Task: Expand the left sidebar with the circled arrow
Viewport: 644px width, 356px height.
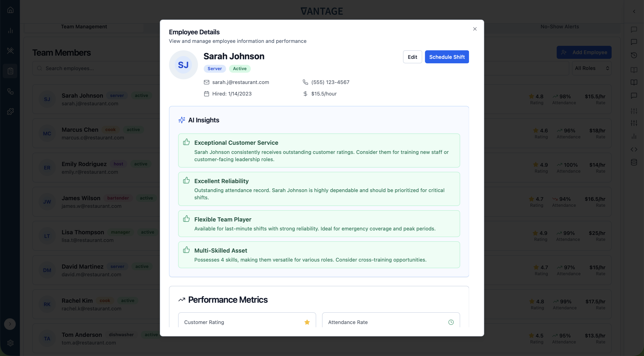Action: [10, 324]
